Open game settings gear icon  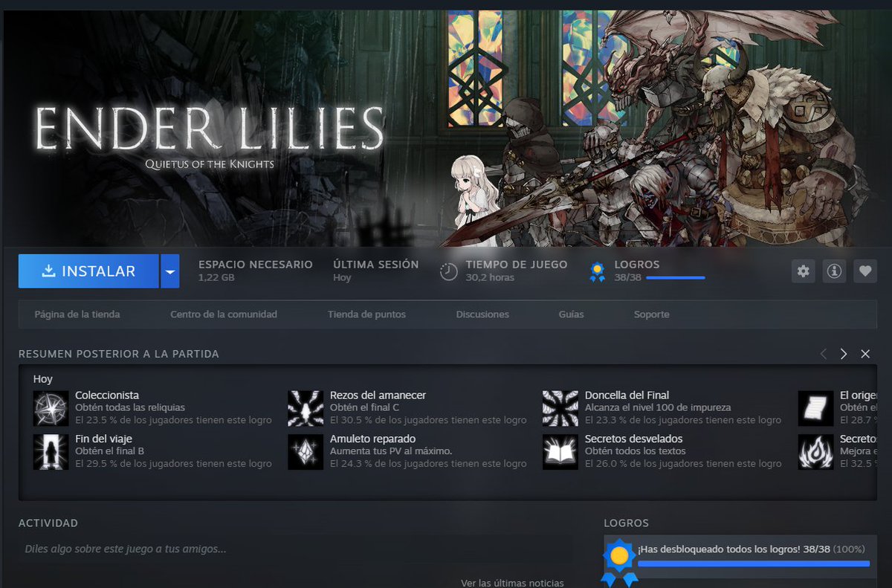pyautogui.click(x=804, y=271)
